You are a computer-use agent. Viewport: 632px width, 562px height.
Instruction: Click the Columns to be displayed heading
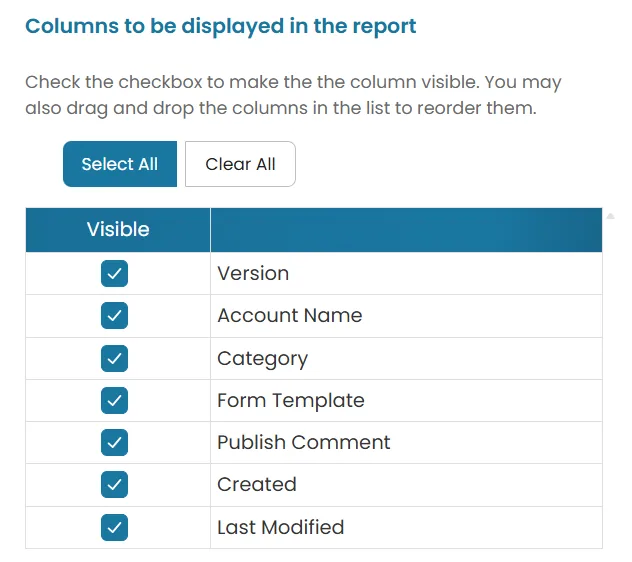tap(220, 27)
